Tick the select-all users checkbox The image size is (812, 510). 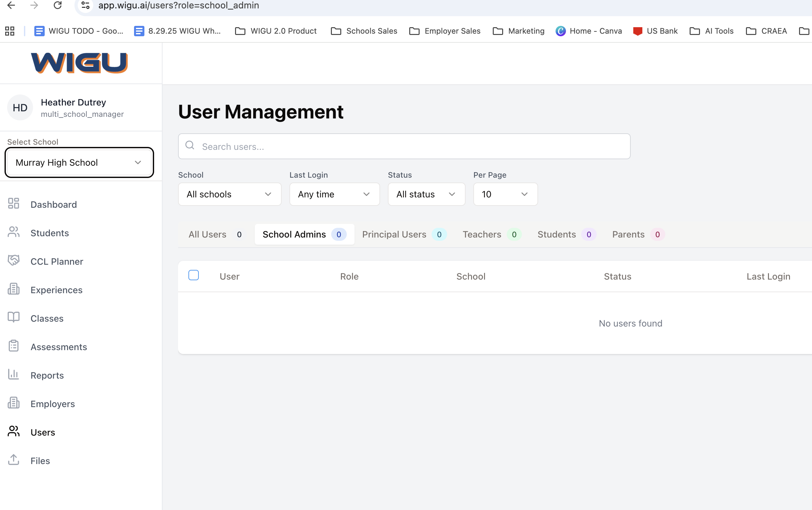(x=194, y=275)
